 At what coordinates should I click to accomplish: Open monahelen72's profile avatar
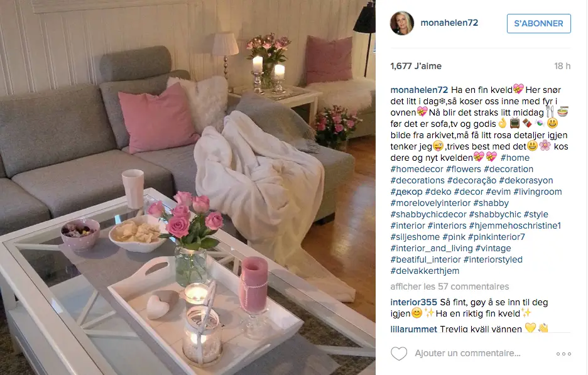402,23
